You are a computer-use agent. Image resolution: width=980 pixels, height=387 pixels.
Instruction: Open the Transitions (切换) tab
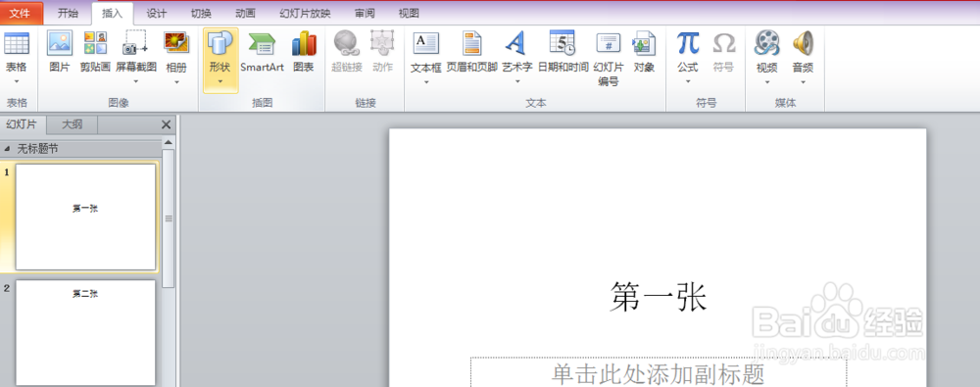[x=201, y=13]
